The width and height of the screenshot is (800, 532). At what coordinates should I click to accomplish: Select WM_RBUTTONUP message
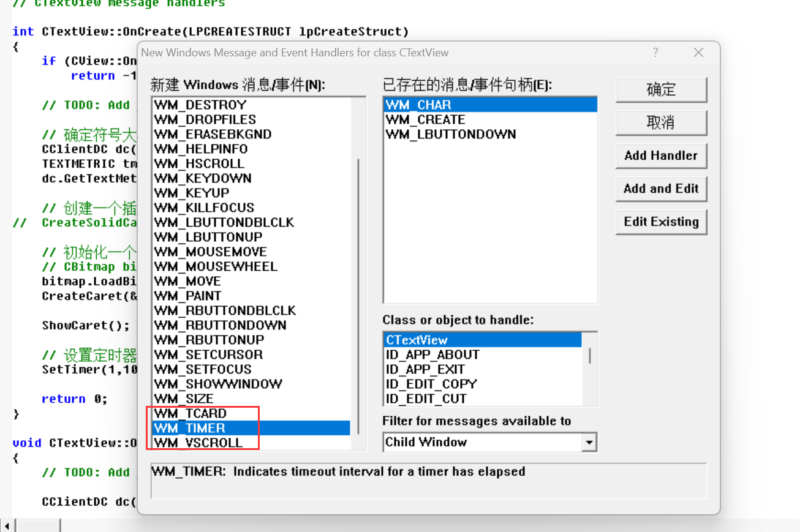click(251, 340)
